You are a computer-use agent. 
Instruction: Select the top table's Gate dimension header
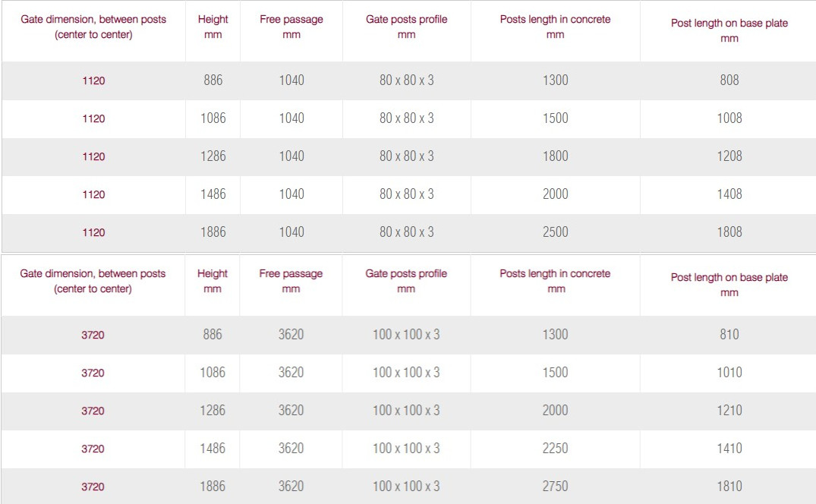(x=93, y=27)
